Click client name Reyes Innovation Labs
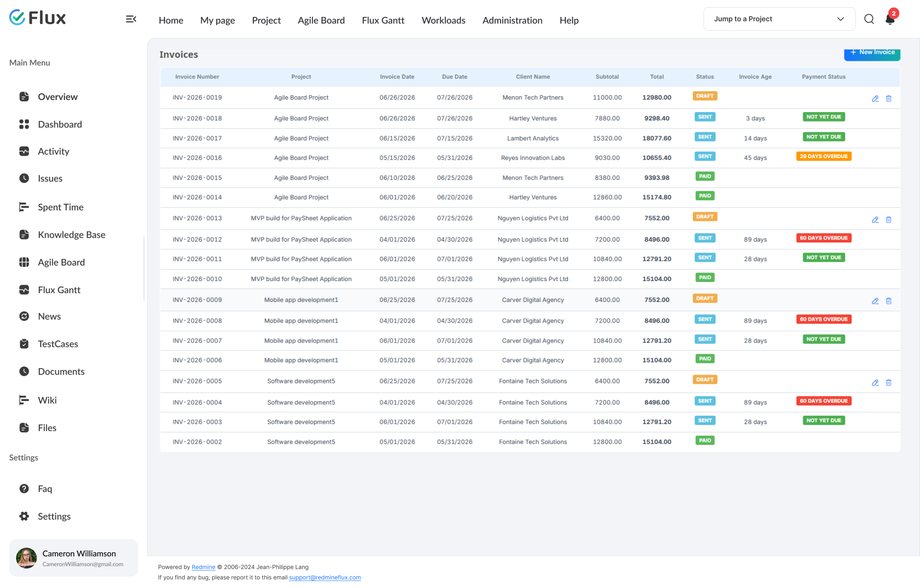 (533, 158)
